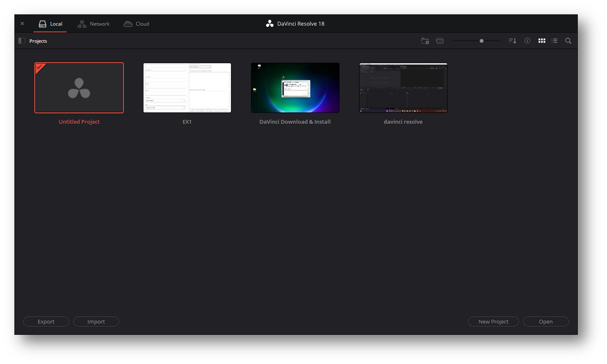Start a project search
Screen dimensions: 607x364
[568, 41]
